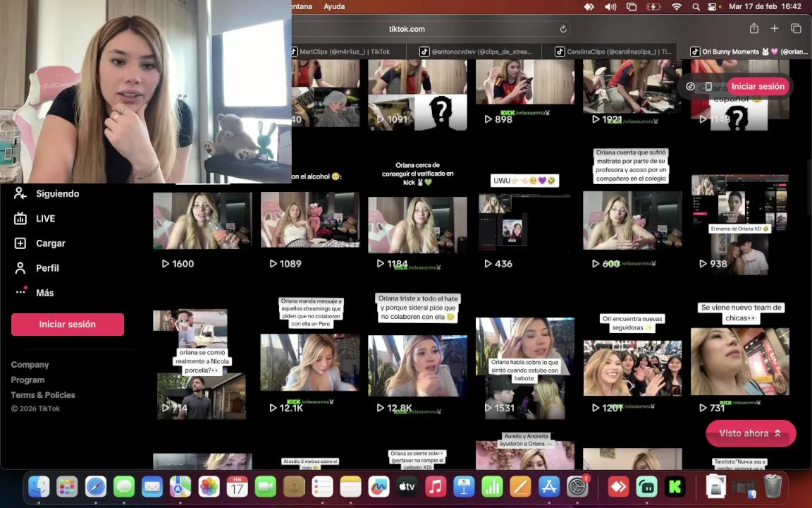
Task: Open FaceTime from the dock
Action: [x=266, y=487]
